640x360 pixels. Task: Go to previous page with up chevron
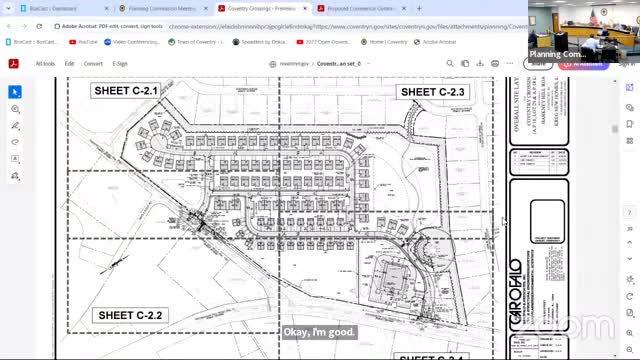pyautogui.click(x=629, y=243)
